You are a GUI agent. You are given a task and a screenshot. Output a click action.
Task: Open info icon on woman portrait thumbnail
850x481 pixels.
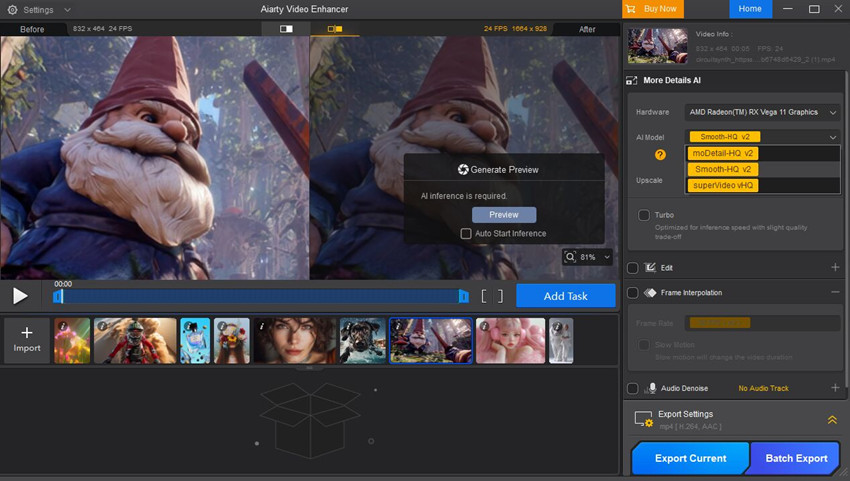pyautogui.click(x=262, y=326)
